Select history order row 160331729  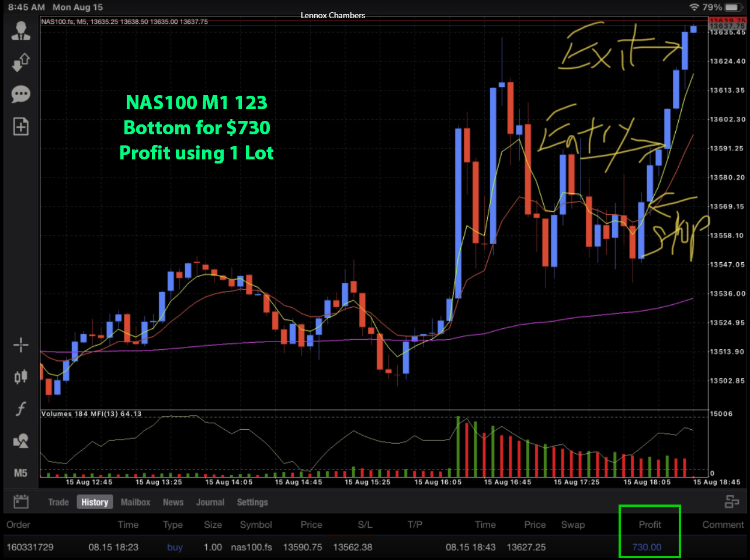tap(30, 547)
